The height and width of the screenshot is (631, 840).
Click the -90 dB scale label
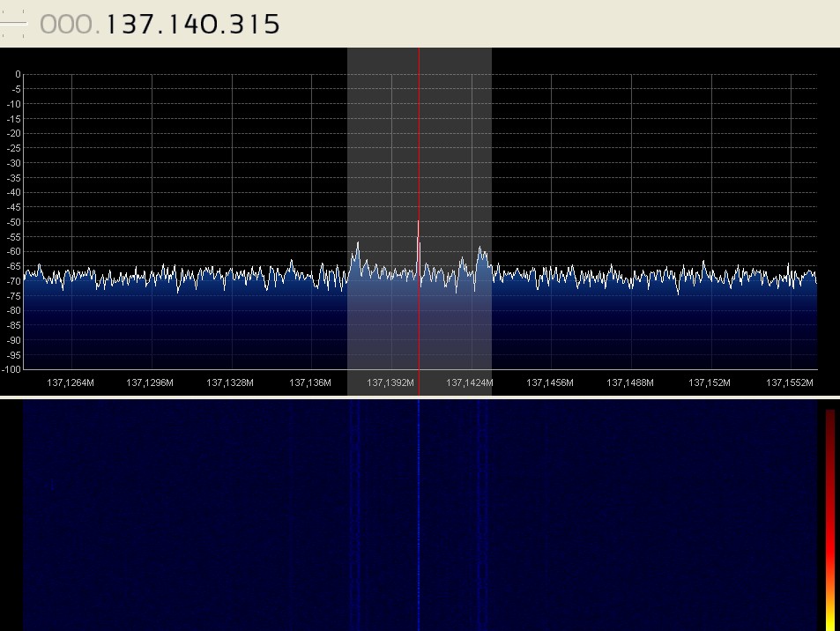14,340
